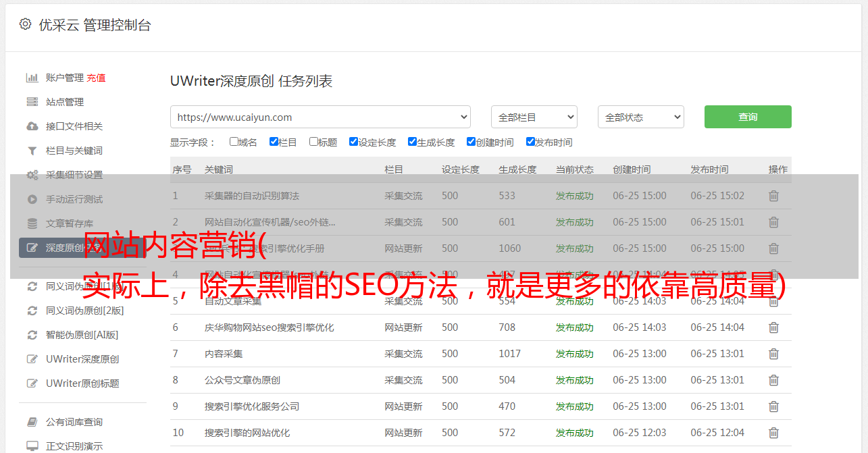Click the server icon for 站点管理
This screenshot has width=868, height=453.
[32, 102]
